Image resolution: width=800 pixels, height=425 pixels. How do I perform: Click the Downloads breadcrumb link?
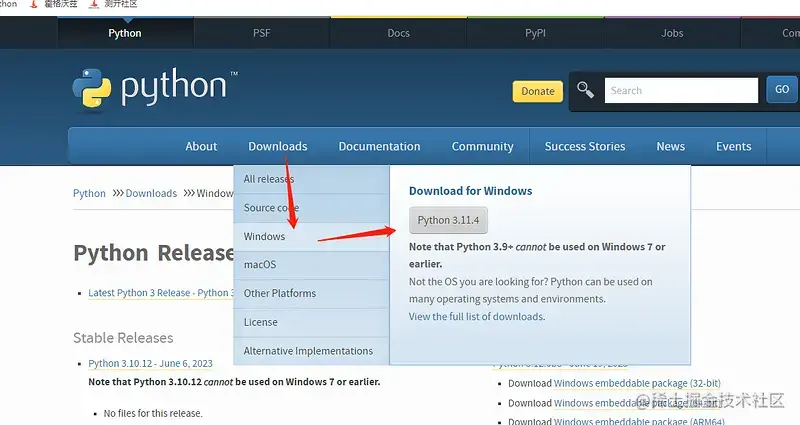[x=151, y=193]
